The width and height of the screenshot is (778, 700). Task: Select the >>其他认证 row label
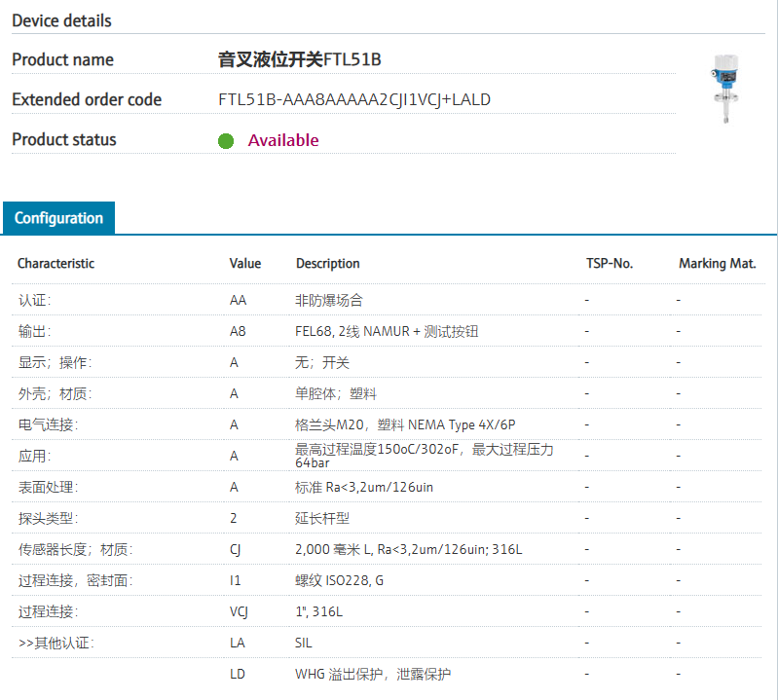[x=56, y=643]
